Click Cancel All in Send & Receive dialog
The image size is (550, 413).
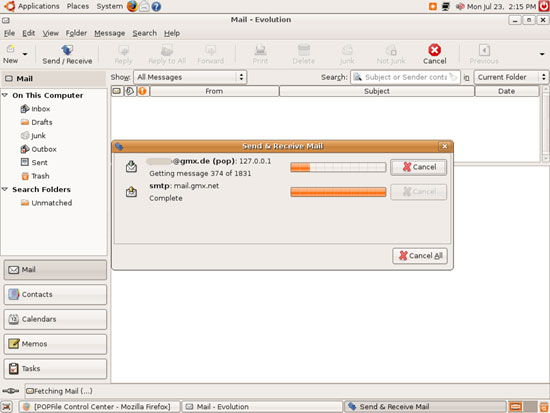[420, 256]
